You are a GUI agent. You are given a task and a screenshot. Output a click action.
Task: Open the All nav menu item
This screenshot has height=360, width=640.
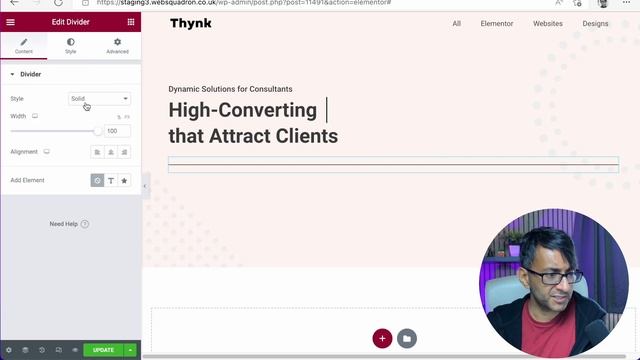click(456, 24)
